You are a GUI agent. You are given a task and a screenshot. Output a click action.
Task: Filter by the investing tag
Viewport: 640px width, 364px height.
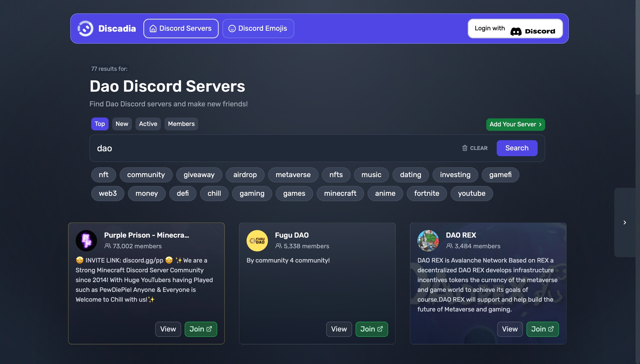click(455, 175)
